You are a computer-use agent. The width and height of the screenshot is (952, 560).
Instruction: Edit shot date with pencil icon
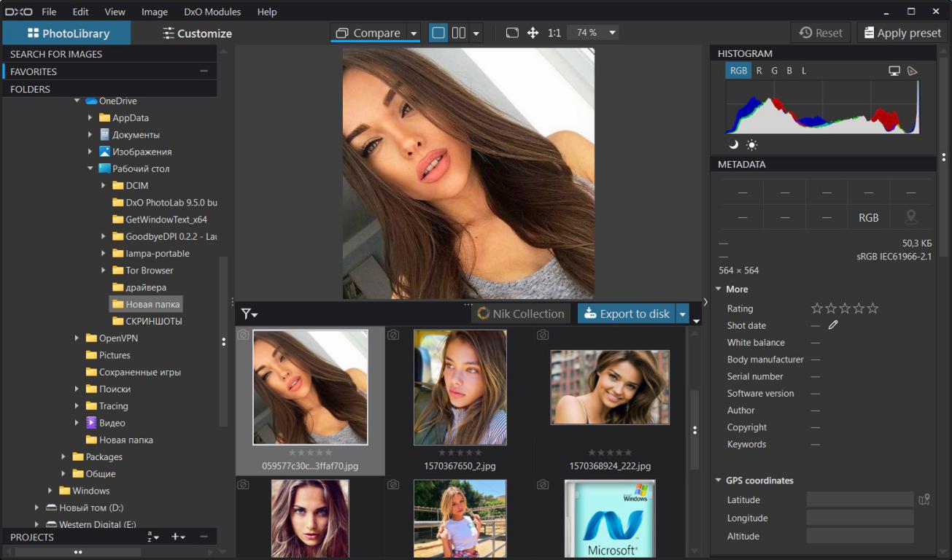[x=833, y=325]
